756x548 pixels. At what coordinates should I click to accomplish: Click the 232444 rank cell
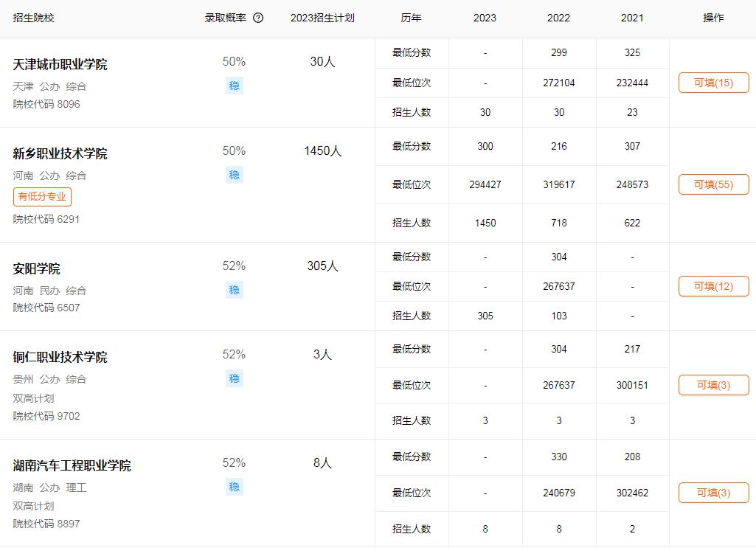click(x=632, y=83)
